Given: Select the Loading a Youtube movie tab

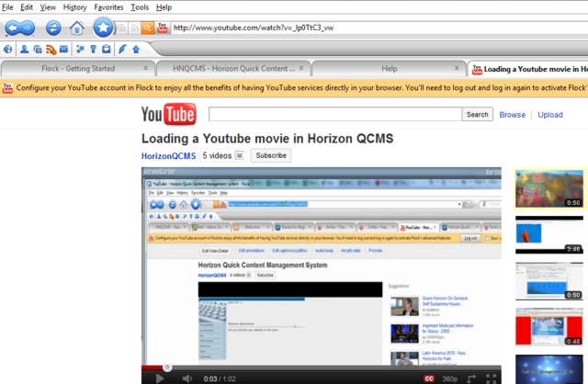Looking at the screenshot, I should click(529, 69).
